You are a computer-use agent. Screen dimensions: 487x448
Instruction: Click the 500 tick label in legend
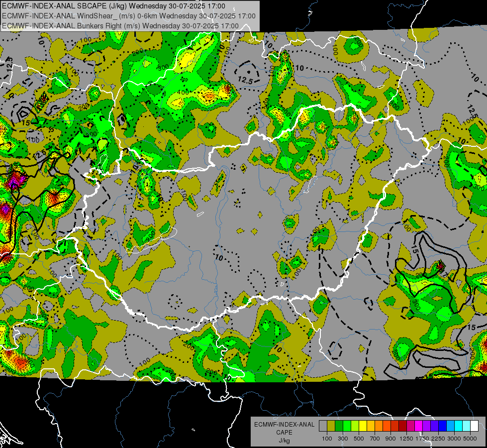point(359,439)
